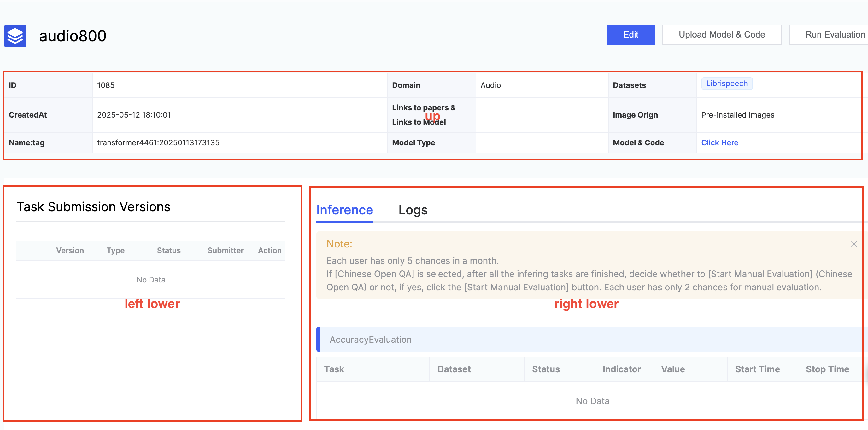The width and height of the screenshot is (868, 430).
Task: Switch to the Logs tab
Action: (x=413, y=210)
